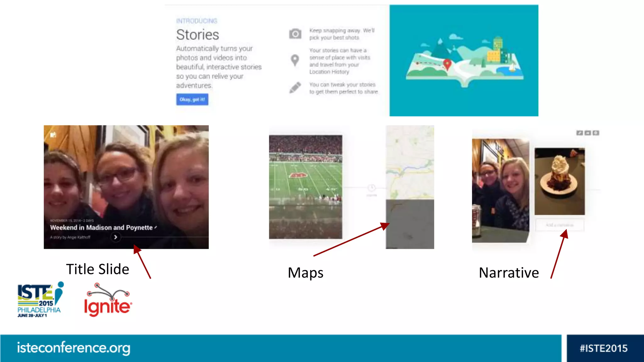Click the Ignite logo
The width and height of the screenshot is (644, 362).
(108, 300)
